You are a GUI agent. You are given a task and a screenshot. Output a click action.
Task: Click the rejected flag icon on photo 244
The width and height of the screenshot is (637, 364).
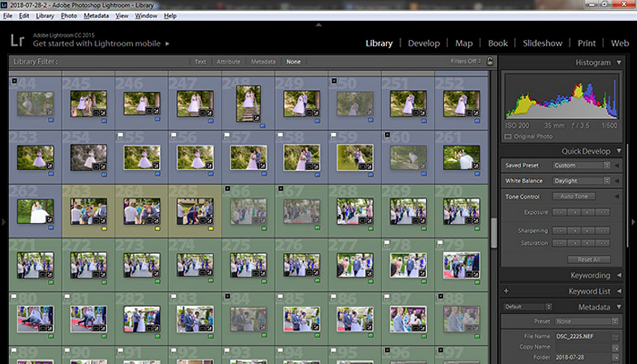14,81
